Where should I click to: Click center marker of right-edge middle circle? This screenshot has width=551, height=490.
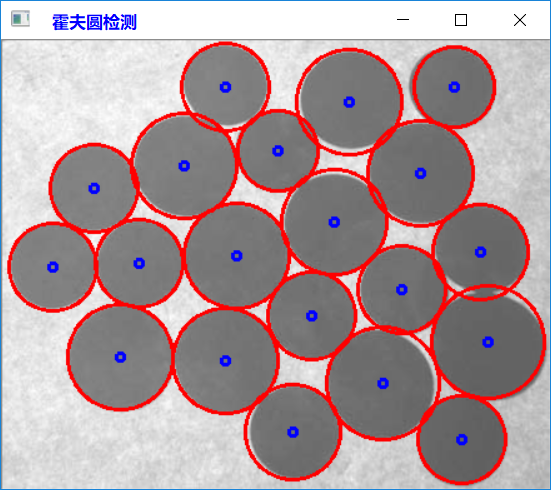pos(480,252)
